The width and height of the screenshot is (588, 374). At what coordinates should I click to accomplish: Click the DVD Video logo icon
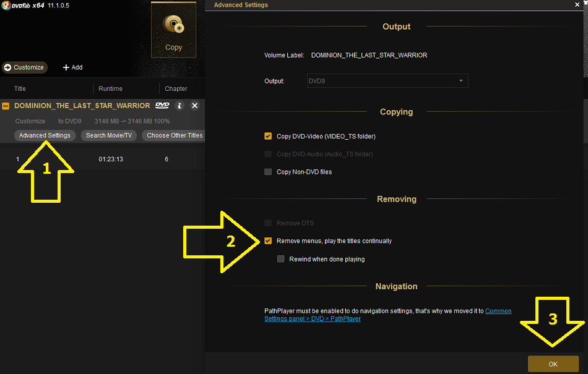162,106
